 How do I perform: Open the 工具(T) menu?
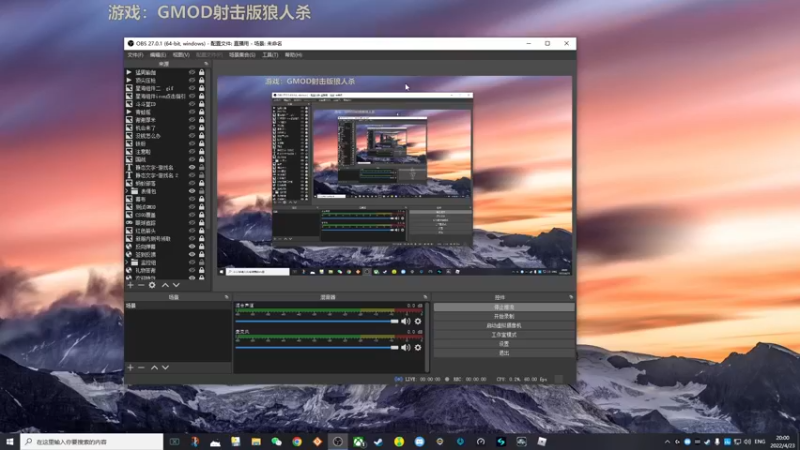pos(270,55)
